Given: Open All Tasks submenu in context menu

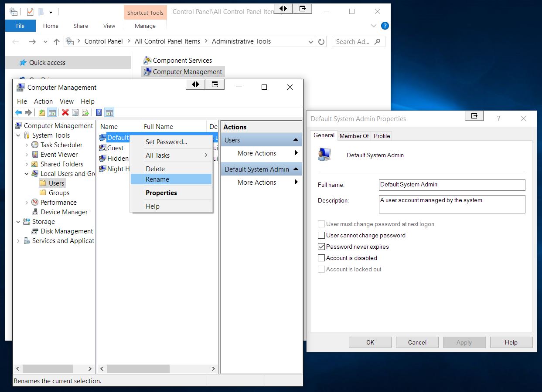Looking at the screenshot, I should tap(171, 155).
